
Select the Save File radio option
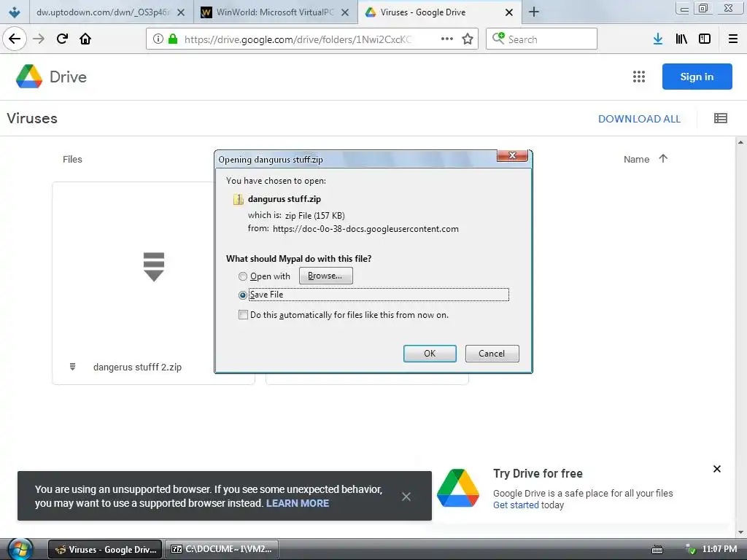coord(243,295)
